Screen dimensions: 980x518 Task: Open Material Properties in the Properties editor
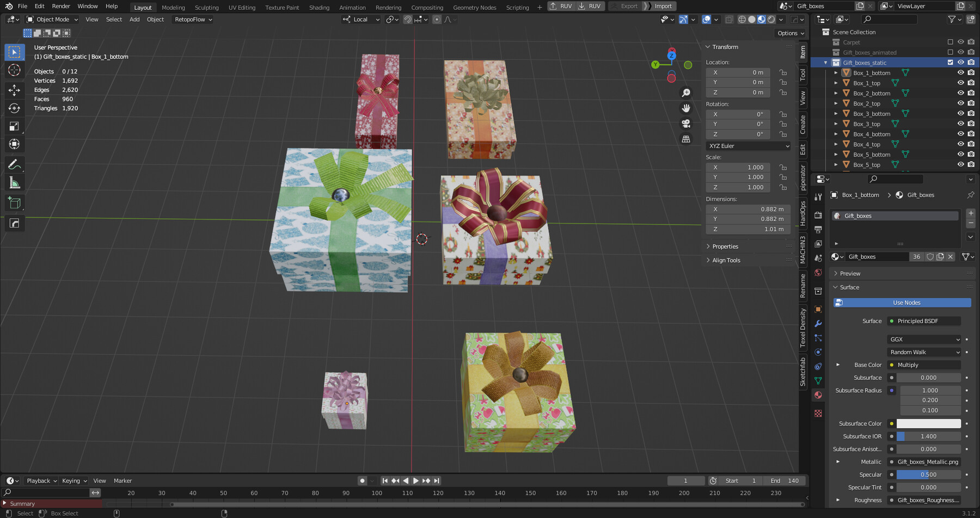(818, 395)
